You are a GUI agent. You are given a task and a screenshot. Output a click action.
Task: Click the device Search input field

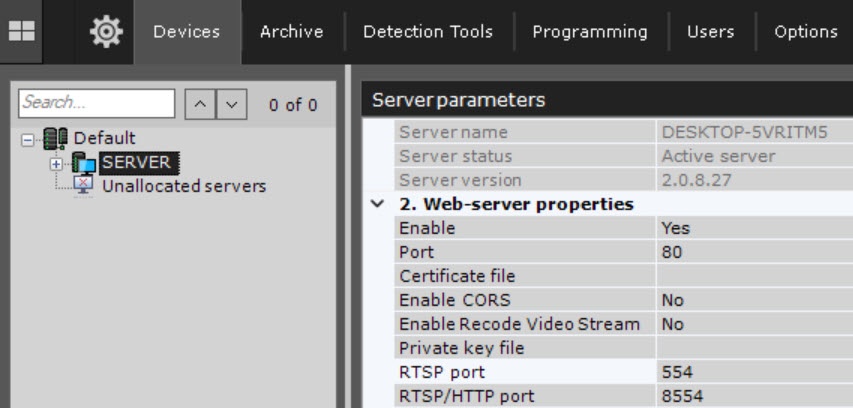[97, 103]
